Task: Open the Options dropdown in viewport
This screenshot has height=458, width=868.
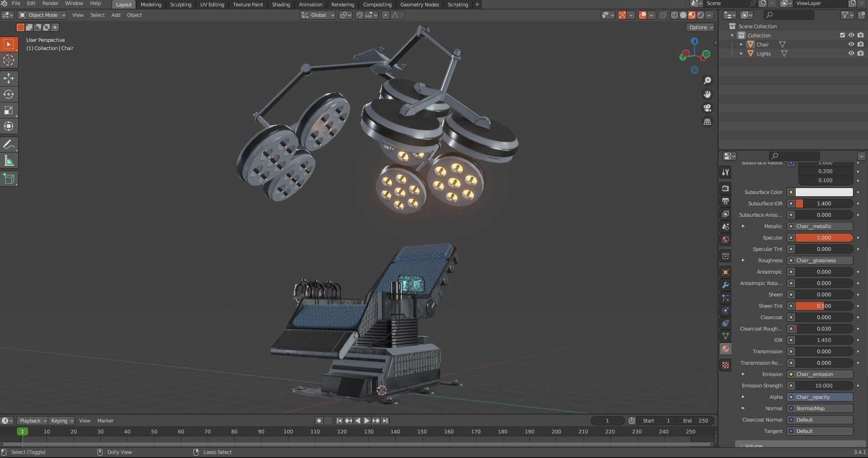Action: click(700, 27)
